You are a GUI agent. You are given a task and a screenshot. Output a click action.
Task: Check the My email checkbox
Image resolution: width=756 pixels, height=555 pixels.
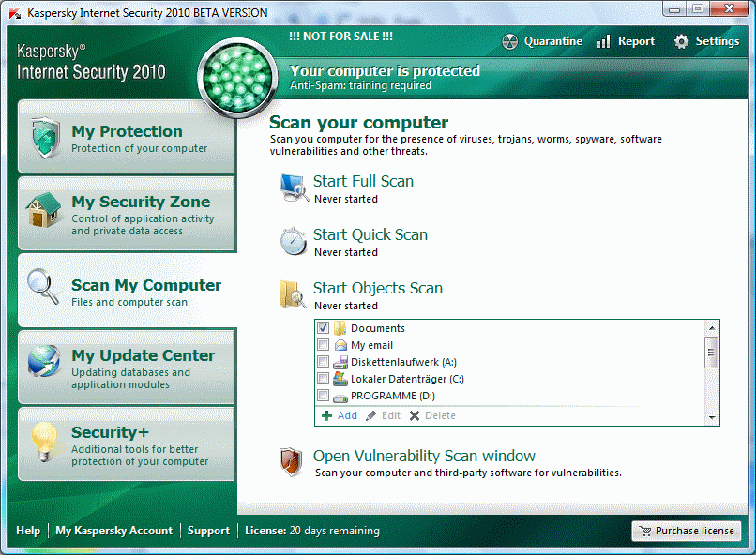pyautogui.click(x=323, y=345)
